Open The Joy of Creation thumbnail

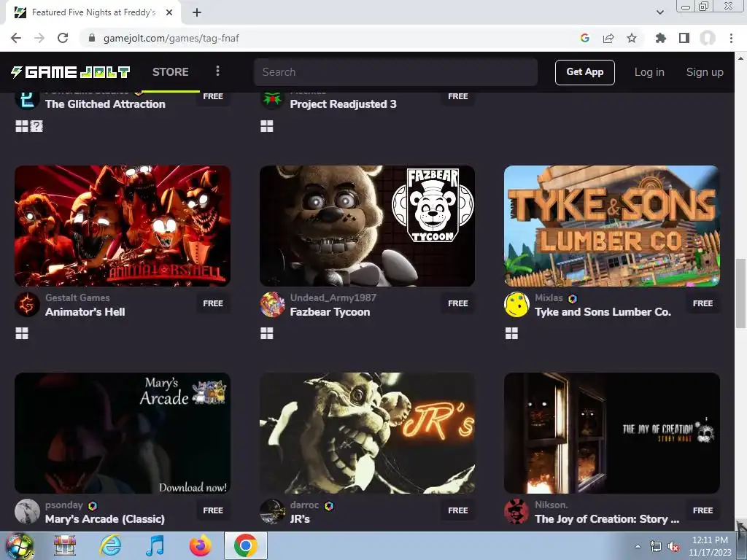point(612,433)
